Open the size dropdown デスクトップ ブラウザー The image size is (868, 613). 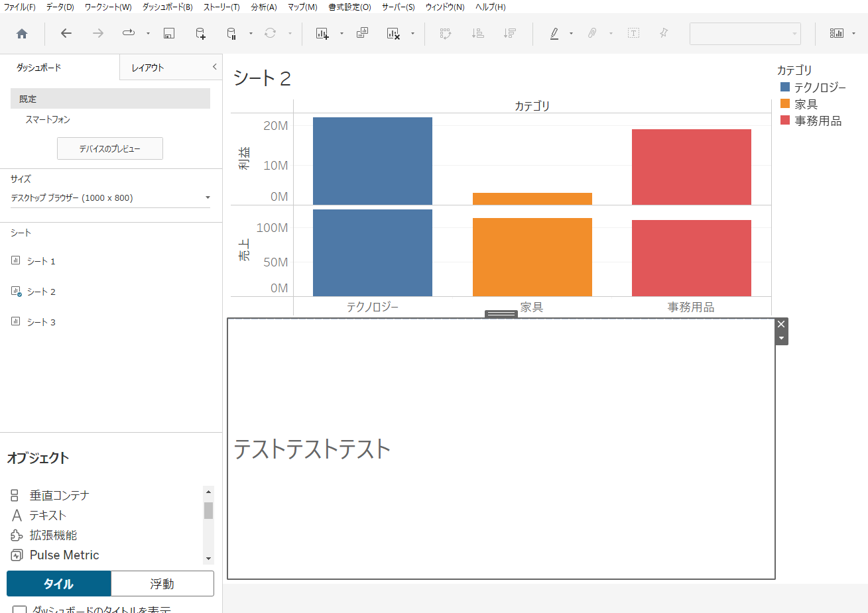click(110, 197)
